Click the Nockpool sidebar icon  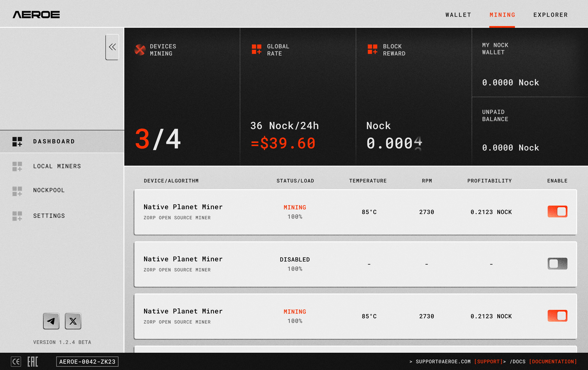tap(17, 191)
